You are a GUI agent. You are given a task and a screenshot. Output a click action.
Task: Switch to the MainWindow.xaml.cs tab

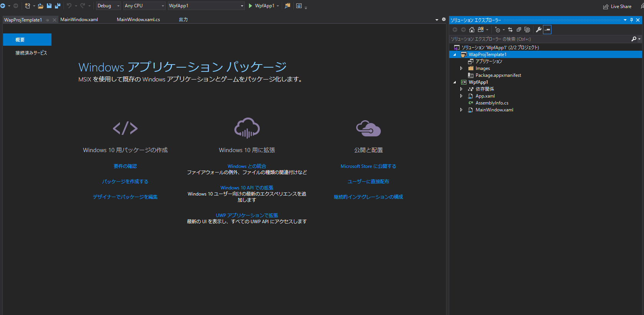(138, 20)
